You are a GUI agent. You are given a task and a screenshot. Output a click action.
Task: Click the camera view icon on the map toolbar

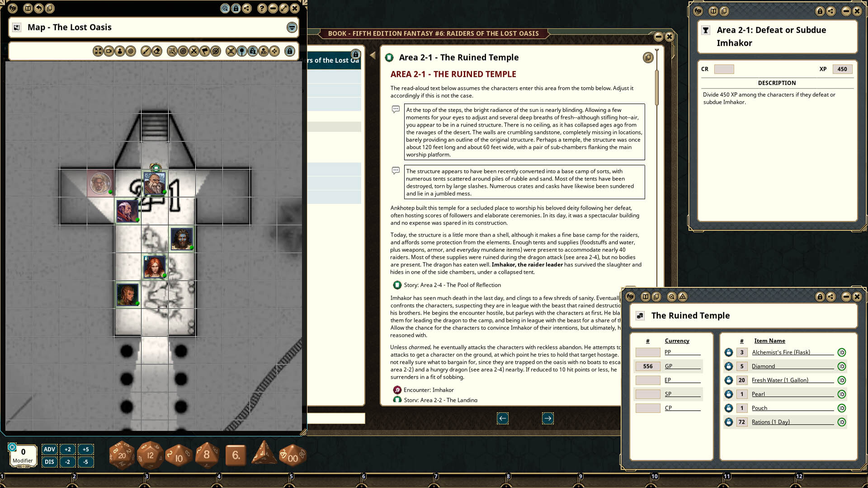(108, 51)
